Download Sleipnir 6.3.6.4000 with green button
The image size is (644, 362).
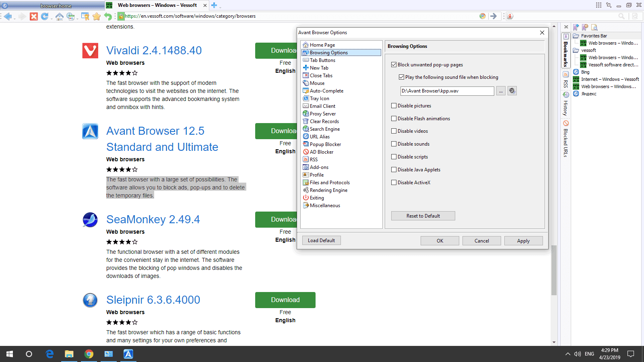(285, 300)
